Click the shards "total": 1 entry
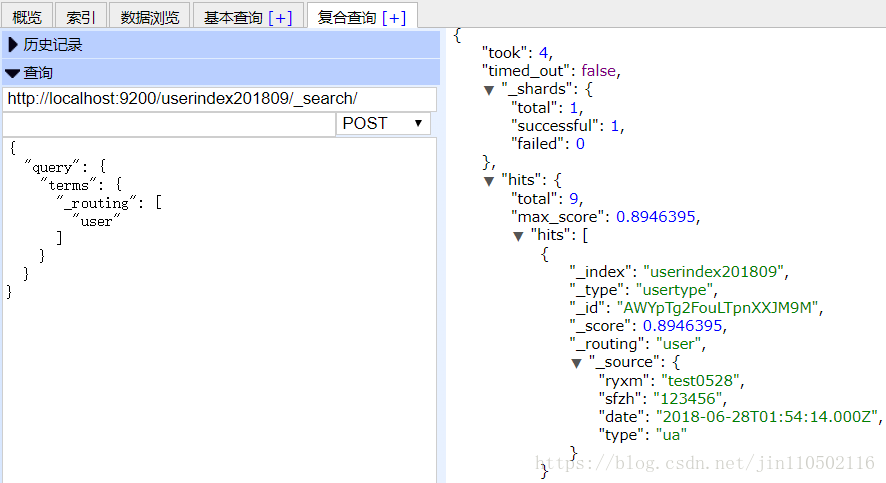This screenshot has height=483, width=886. 546,107
